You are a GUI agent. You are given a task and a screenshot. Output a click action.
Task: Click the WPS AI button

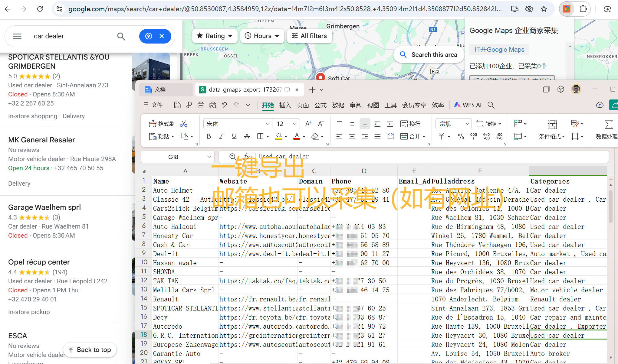tap(468, 105)
